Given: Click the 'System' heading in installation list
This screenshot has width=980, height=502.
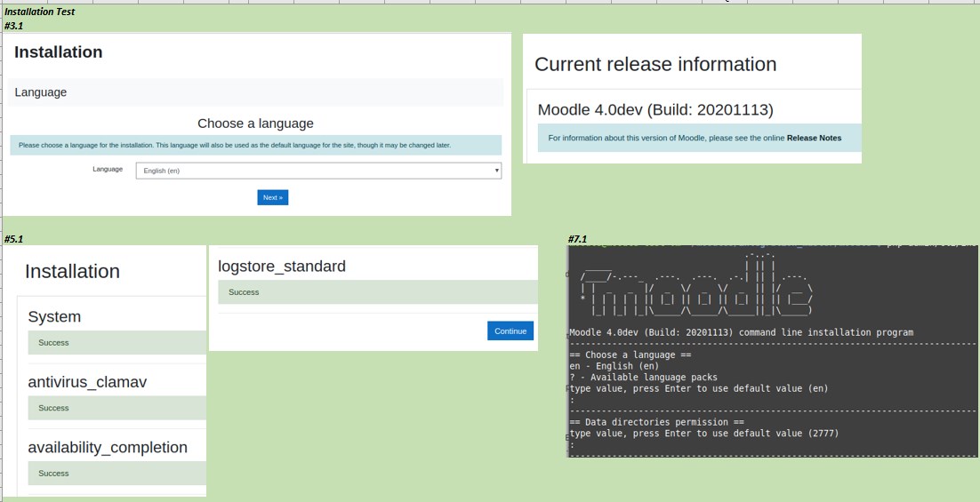Looking at the screenshot, I should coord(54,316).
